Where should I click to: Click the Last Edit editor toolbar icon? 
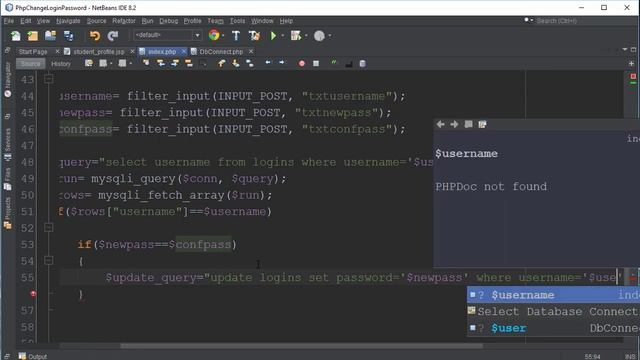tap(89, 63)
